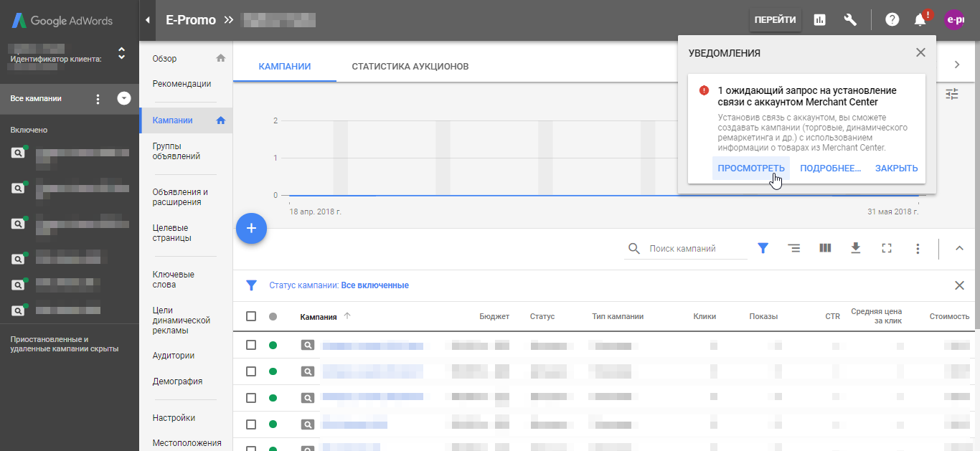
Task: Open Ключевые слова in the side menu
Action: [174, 280]
